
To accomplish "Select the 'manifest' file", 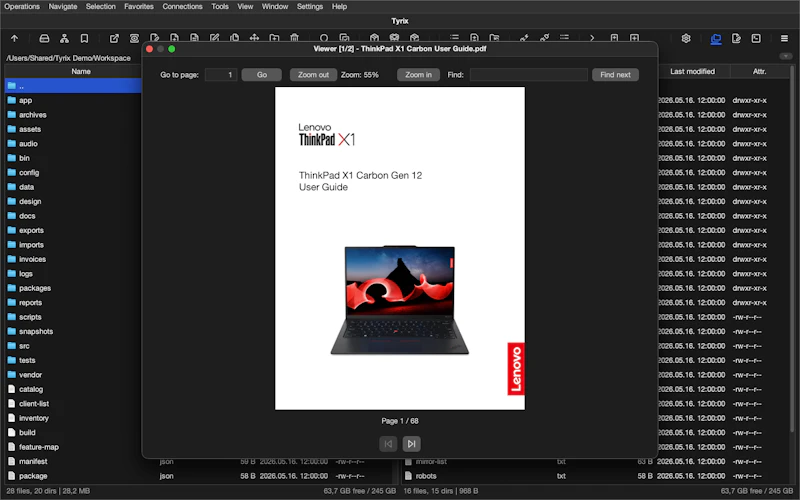I will click(x=33, y=461).
